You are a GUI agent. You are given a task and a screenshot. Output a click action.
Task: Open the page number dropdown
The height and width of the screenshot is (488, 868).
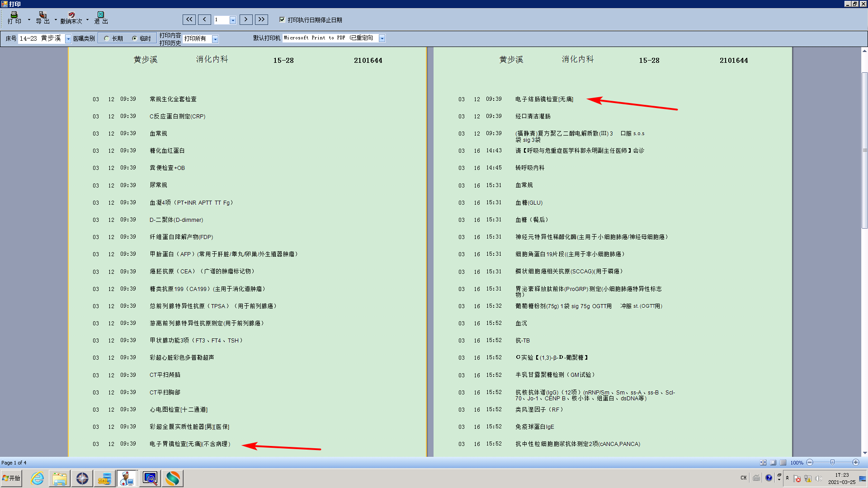233,20
